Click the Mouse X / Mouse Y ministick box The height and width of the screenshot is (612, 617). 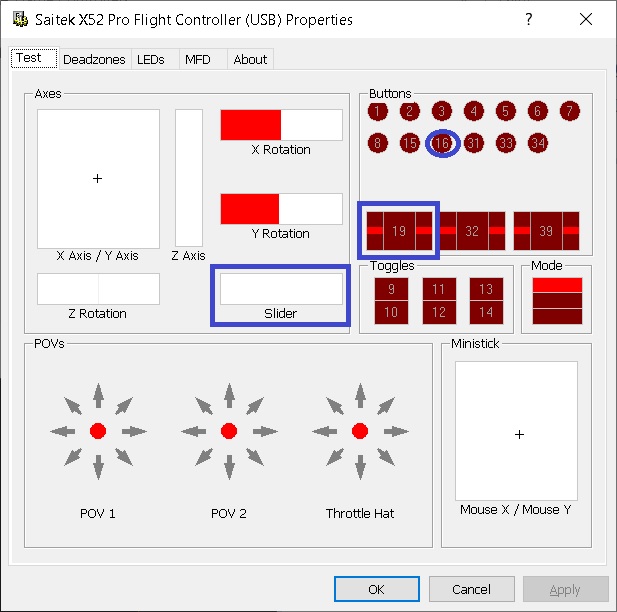pyautogui.click(x=517, y=431)
